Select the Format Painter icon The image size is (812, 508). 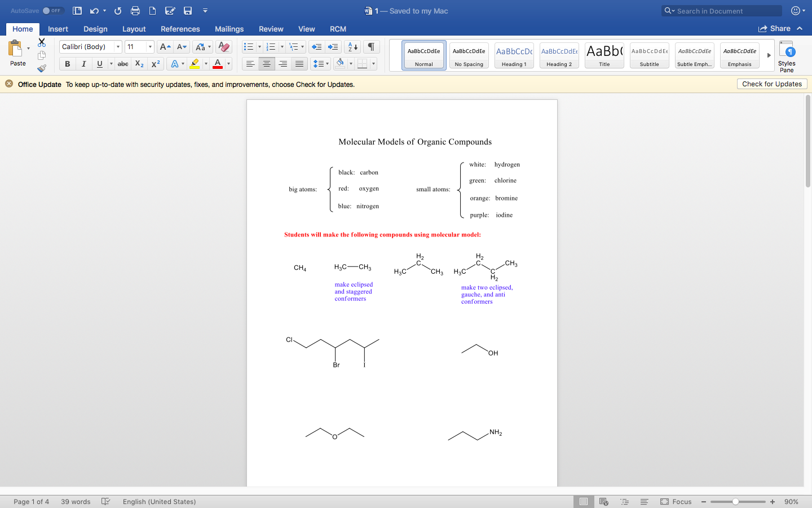(42, 68)
